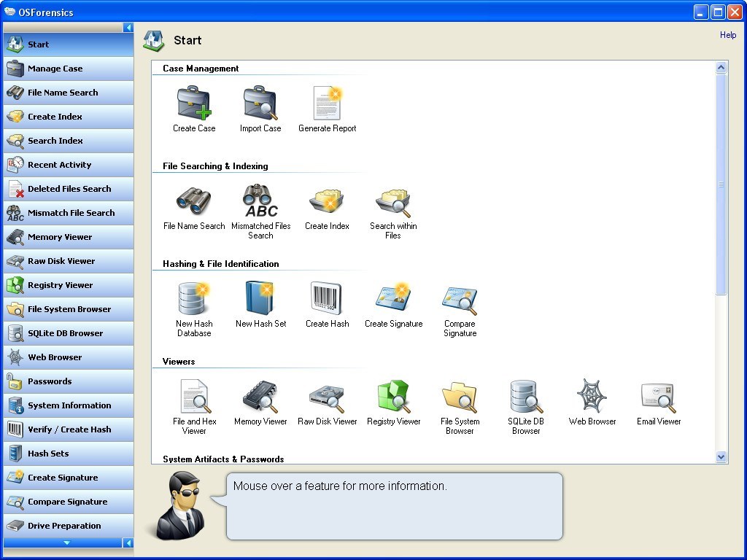Screen dimensions: 747x560
Task: Click the Import Case icon
Action: pos(260,104)
